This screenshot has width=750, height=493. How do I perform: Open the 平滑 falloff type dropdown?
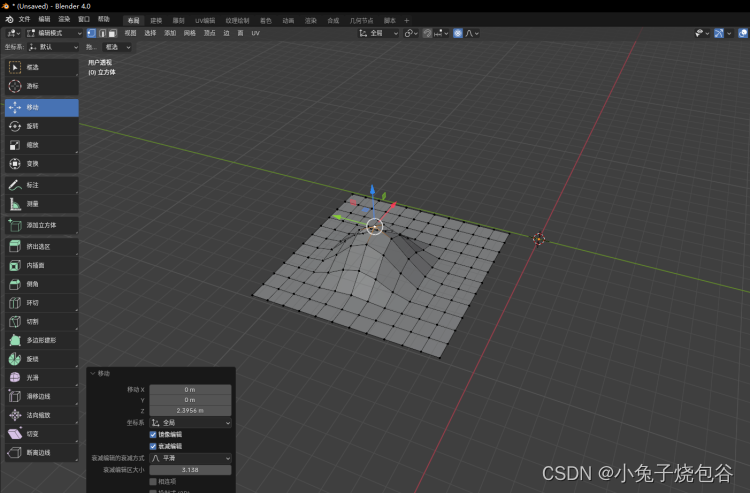pyautogui.click(x=191, y=458)
